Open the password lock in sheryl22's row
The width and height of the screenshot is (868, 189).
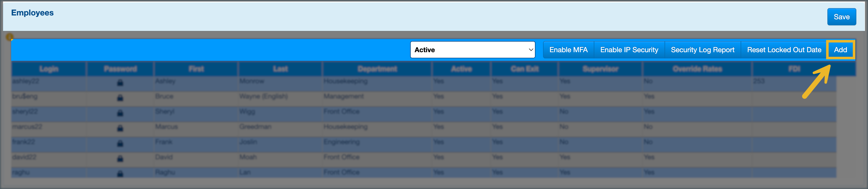click(x=120, y=113)
